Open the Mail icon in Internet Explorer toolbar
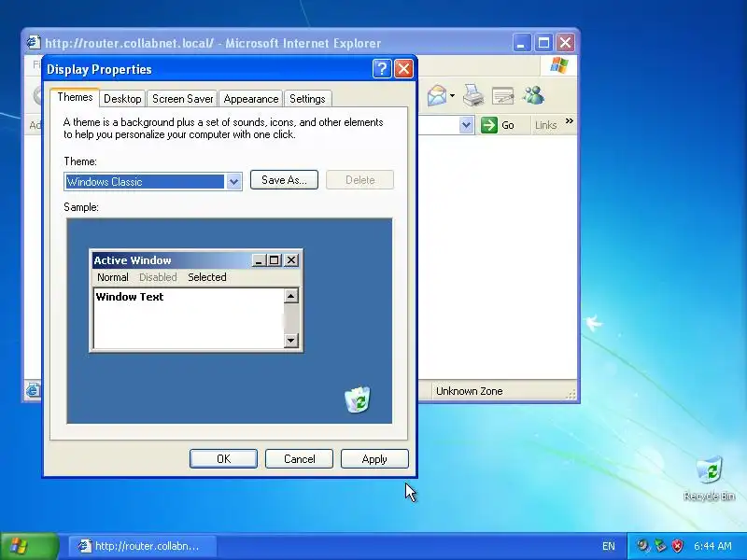Image resolution: width=747 pixels, height=560 pixels. click(436, 96)
